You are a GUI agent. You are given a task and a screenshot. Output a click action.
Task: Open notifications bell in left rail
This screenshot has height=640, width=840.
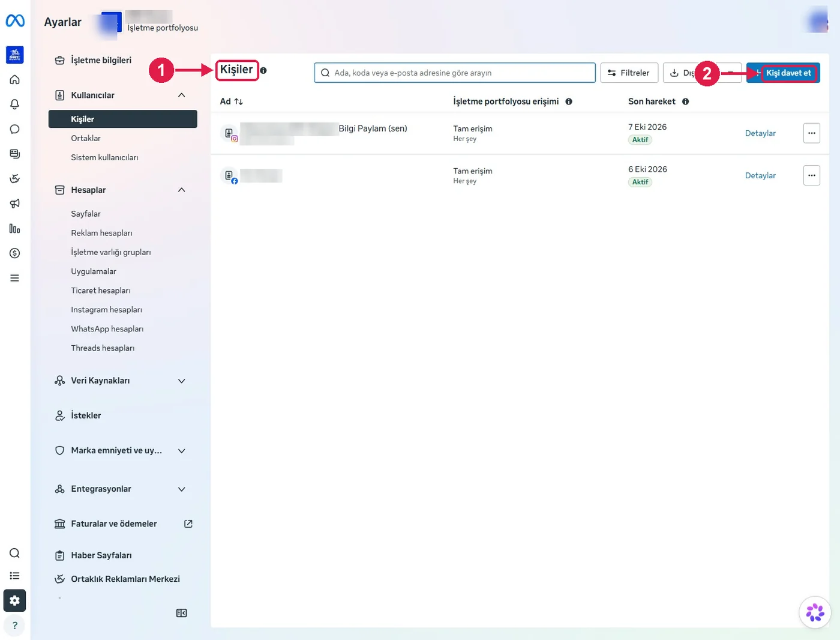pos(15,104)
